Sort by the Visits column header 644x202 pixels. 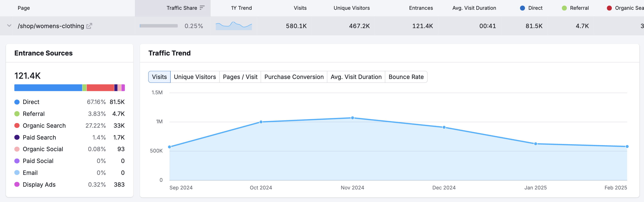point(300,8)
